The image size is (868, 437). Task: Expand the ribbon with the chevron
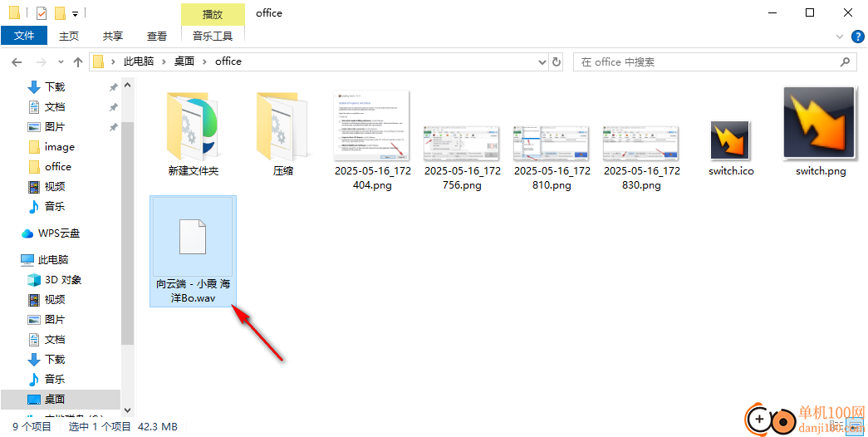pyautogui.click(x=840, y=37)
